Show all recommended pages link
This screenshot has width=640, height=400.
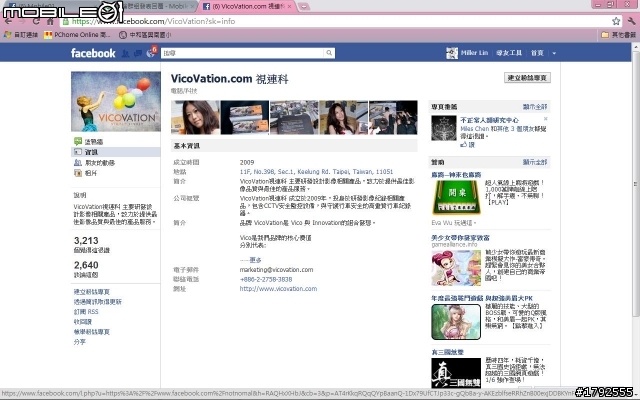(x=535, y=107)
